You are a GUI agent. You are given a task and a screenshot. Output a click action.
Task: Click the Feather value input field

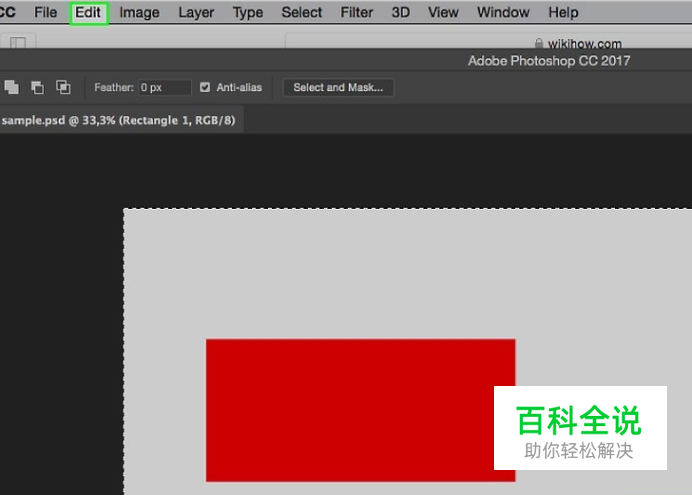(x=165, y=87)
